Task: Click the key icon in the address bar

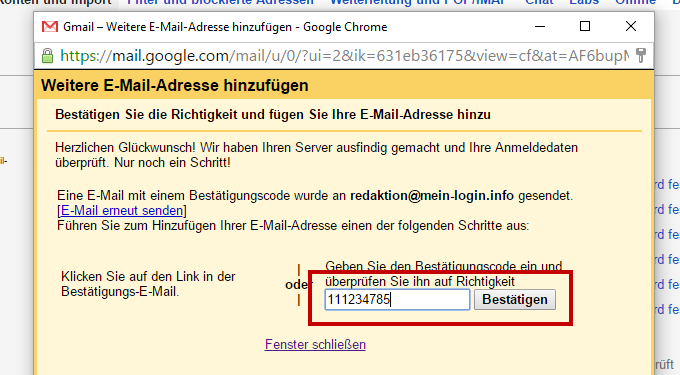Action: [x=641, y=55]
